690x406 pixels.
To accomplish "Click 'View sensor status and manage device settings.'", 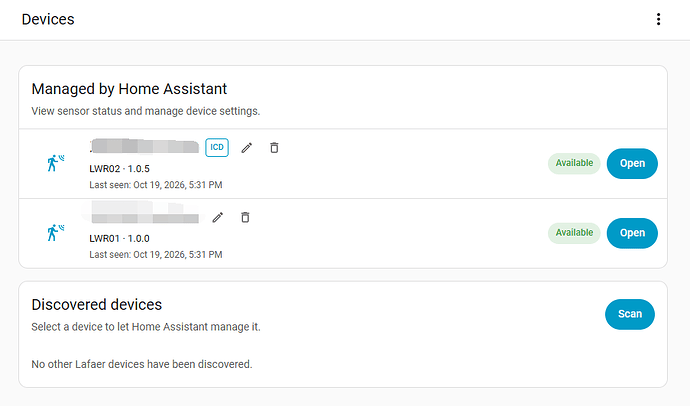I will [146, 111].
